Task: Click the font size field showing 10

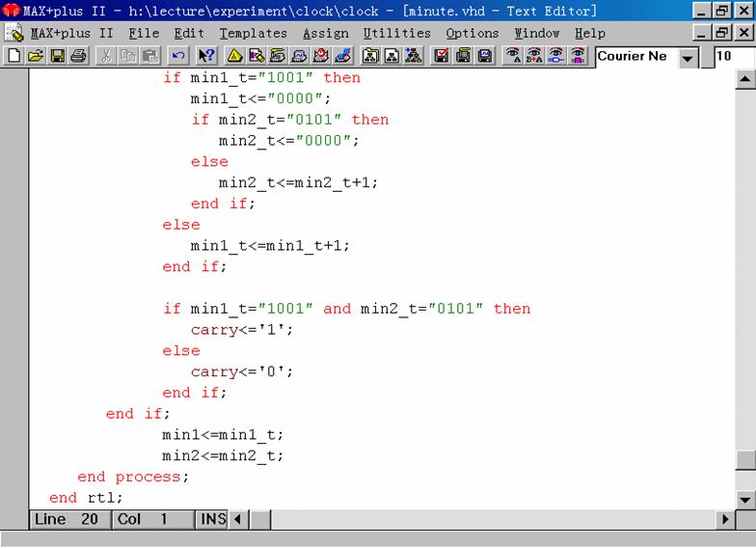Action: [x=735, y=57]
